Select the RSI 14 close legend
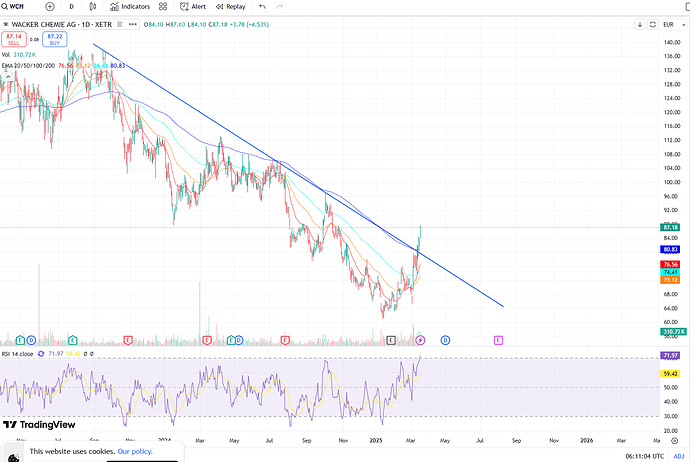This screenshot has height=462, width=690. pyautogui.click(x=18, y=354)
